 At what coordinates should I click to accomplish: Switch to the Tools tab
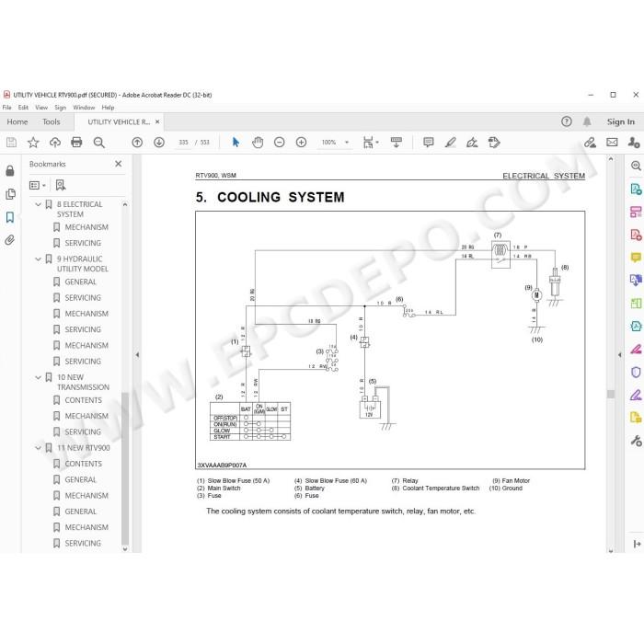click(x=51, y=122)
